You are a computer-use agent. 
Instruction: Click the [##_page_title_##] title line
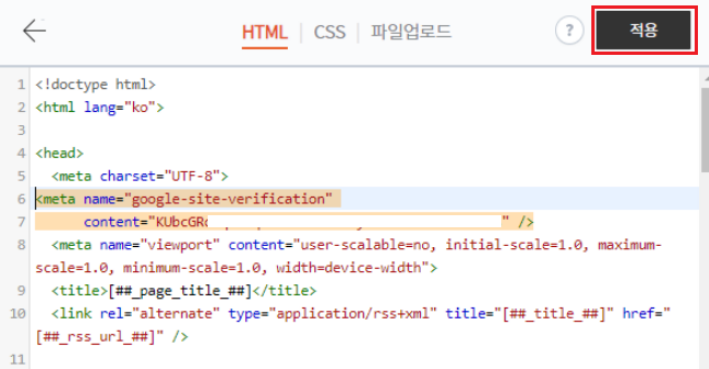184,291
